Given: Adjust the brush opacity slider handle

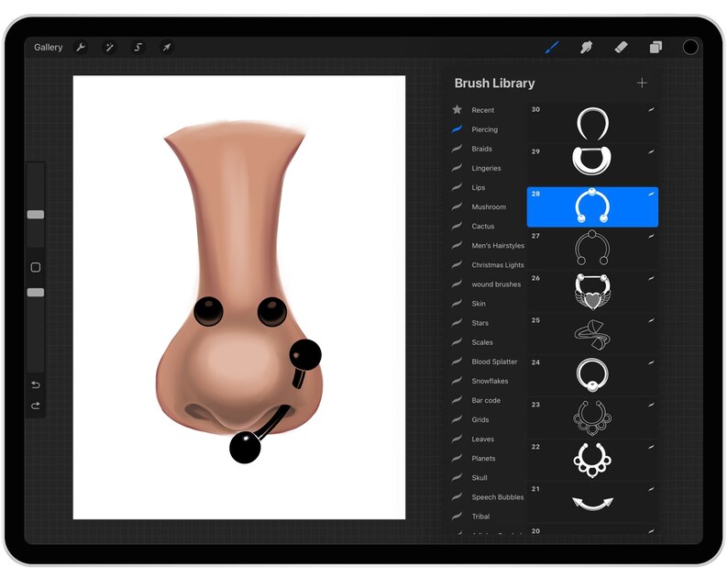Looking at the screenshot, I should pos(36,293).
